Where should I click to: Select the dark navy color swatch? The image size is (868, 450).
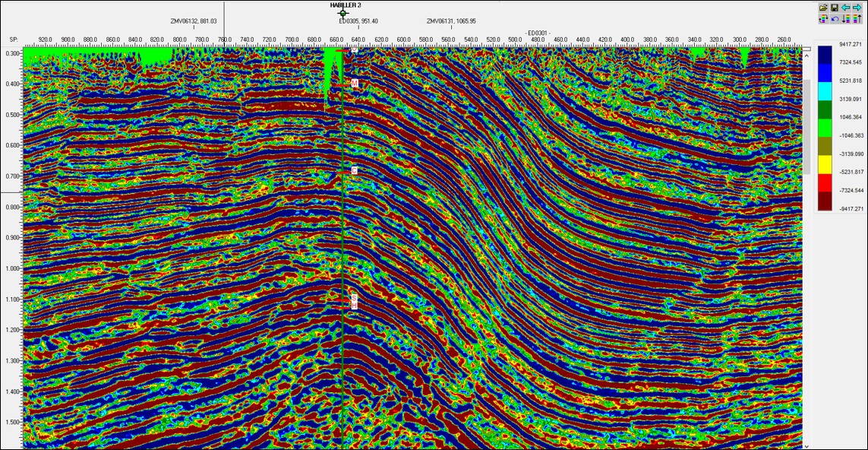point(825,54)
